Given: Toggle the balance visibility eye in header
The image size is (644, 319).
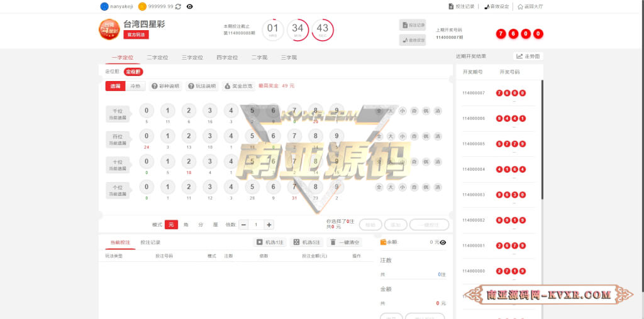Looking at the screenshot, I should tap(189, 6).
